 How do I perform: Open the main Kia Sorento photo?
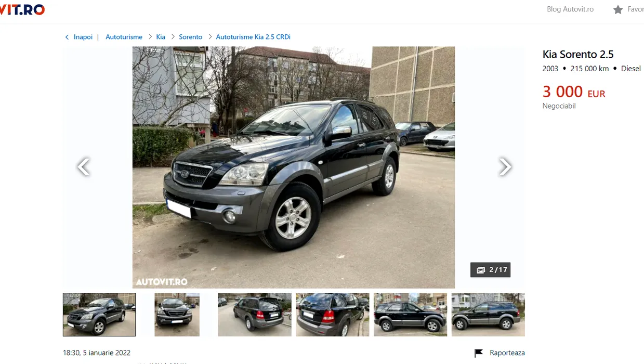coord(294,167)
